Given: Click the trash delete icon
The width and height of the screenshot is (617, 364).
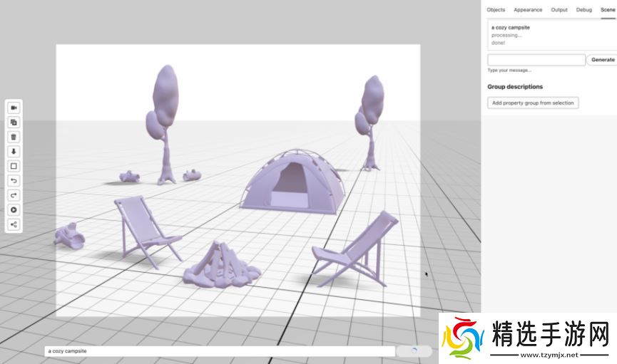Looking at the screenshot, I should pyautogui.click(x=14, y=137).
